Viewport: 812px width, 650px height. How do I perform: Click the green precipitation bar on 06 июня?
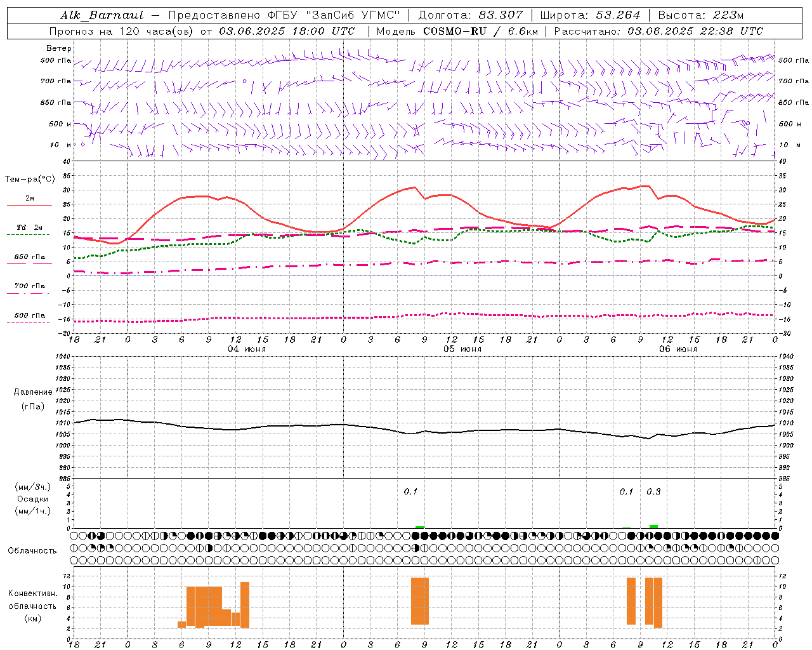tap(653, 526)
